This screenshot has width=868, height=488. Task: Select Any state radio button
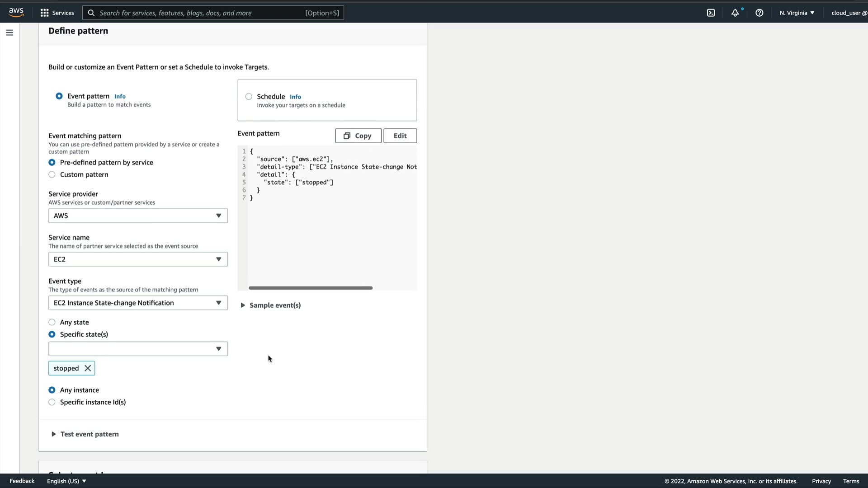click(52, 322)
